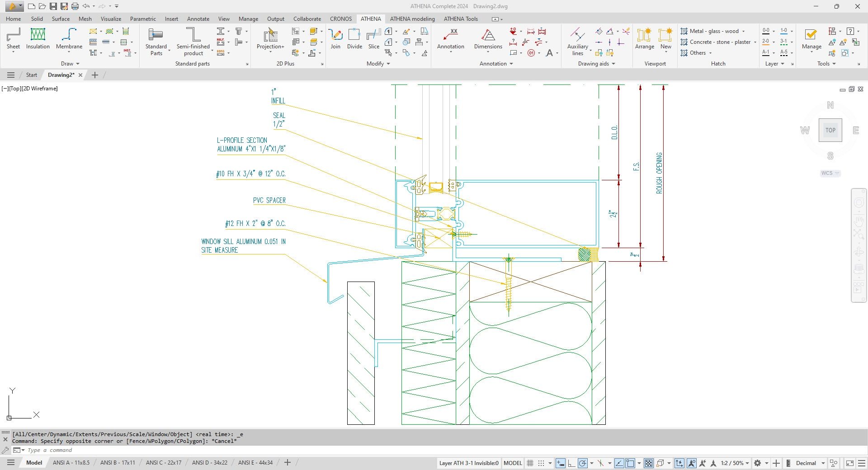This screenshot has height=470, width=868.
Task: Open the ATHENA Tools tab
Action: pos(461,19)
